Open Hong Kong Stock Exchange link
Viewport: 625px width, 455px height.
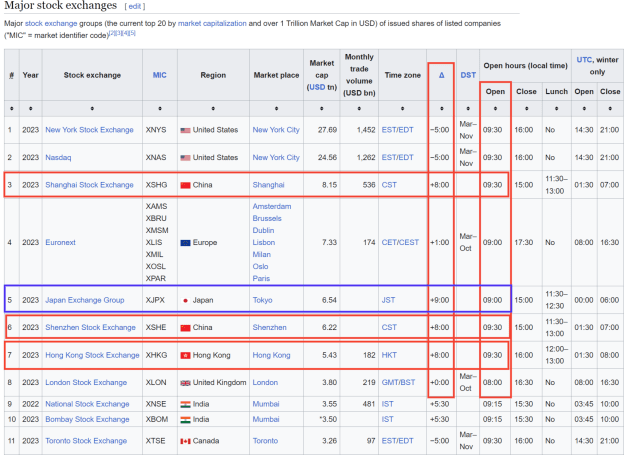pyautogui.click(x=92, y=355)
